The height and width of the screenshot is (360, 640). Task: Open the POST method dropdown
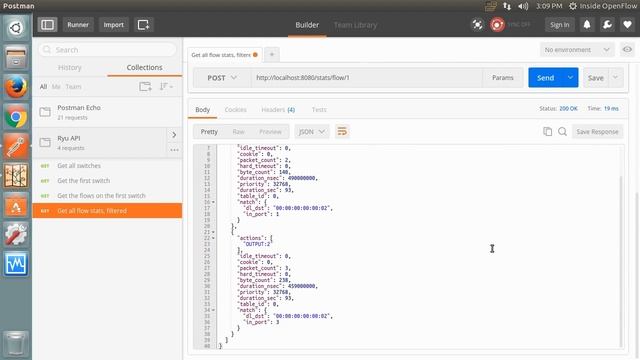tap(222, 78)
